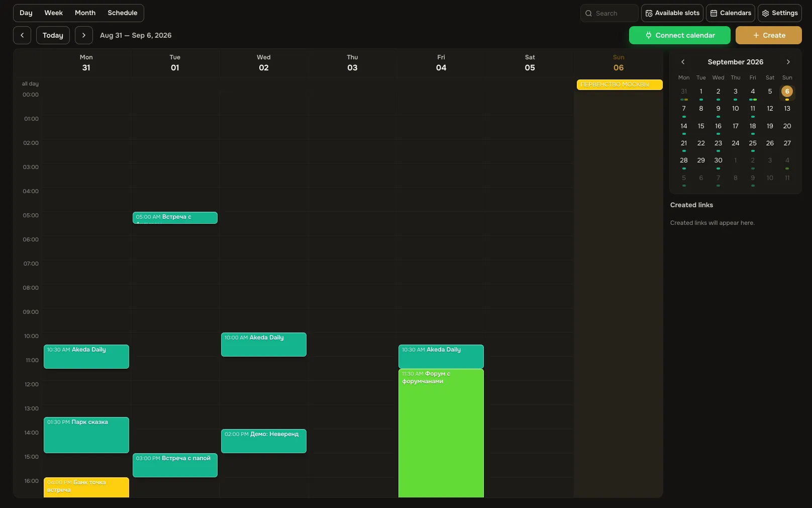Switch to Day view
The image size is (812, 508).
click(26, 13)
